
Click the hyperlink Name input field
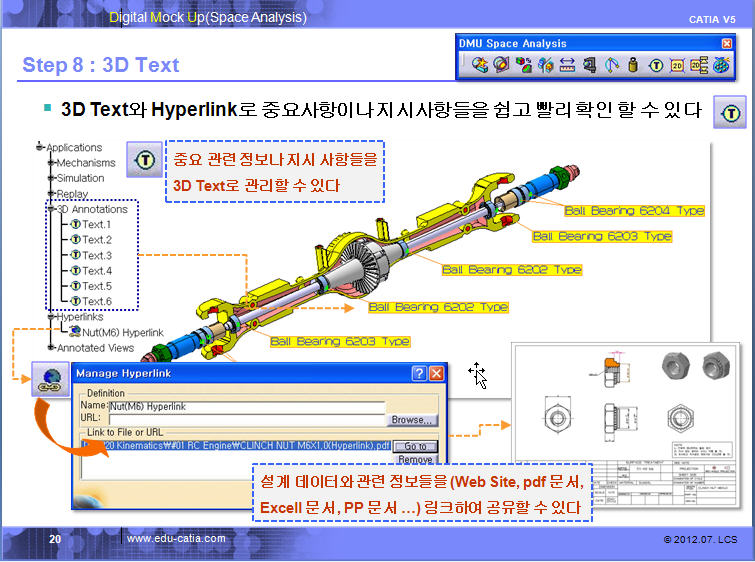click(245, 407)
